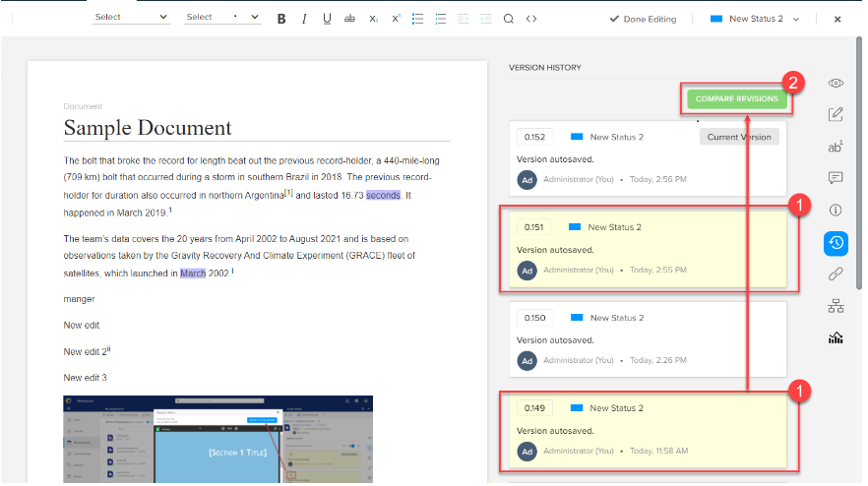Click 'Today, 2:26 PM' timestamp
The height and width of the screenshot is (486, 868).
pyautogui.click(x=658, y=360)
